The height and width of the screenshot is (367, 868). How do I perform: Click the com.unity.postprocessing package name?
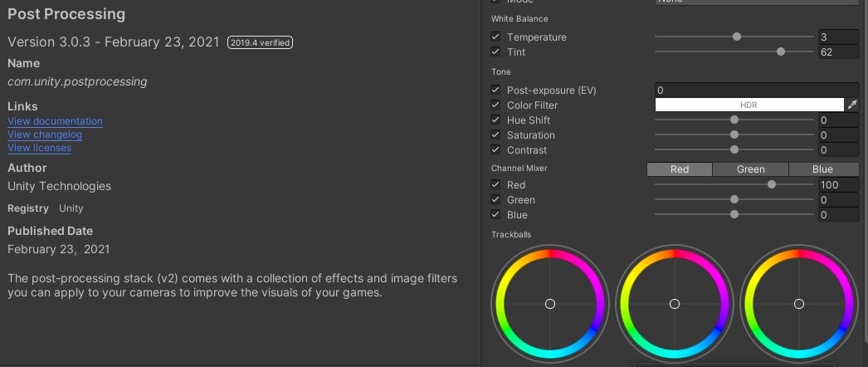(77, 81)
